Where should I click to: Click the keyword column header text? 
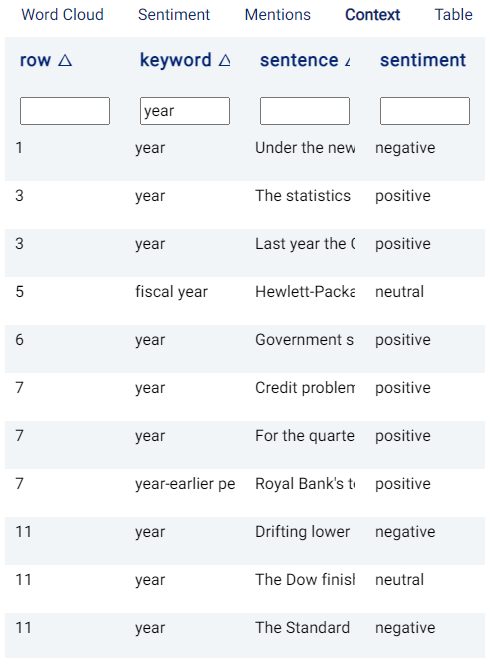[175, 60]
